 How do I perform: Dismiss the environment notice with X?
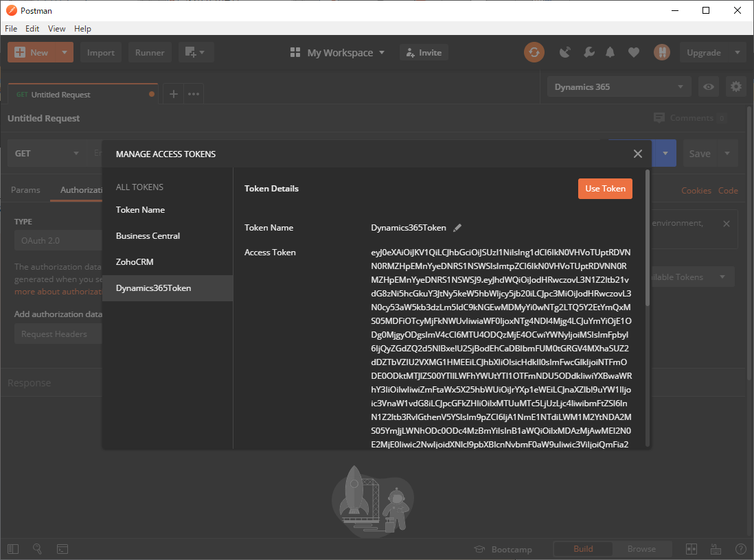[x=726, y=224]
